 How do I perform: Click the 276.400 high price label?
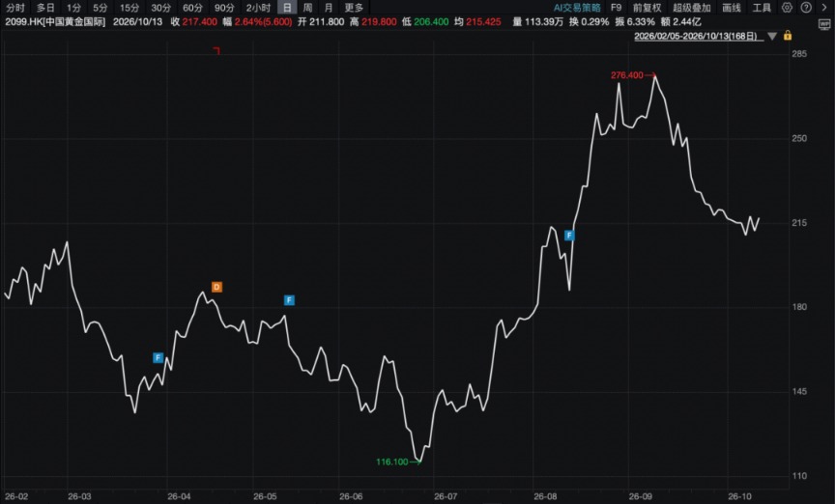click(x=627, y=75)
